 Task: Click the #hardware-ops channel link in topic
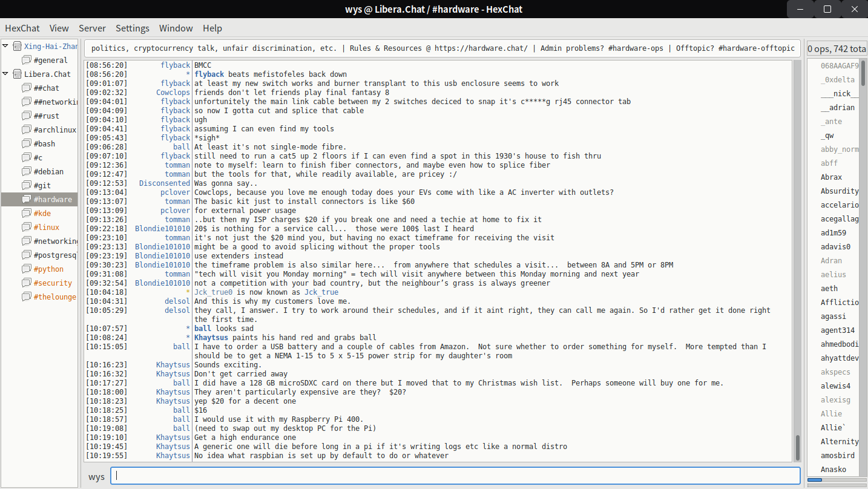point(636,48)
